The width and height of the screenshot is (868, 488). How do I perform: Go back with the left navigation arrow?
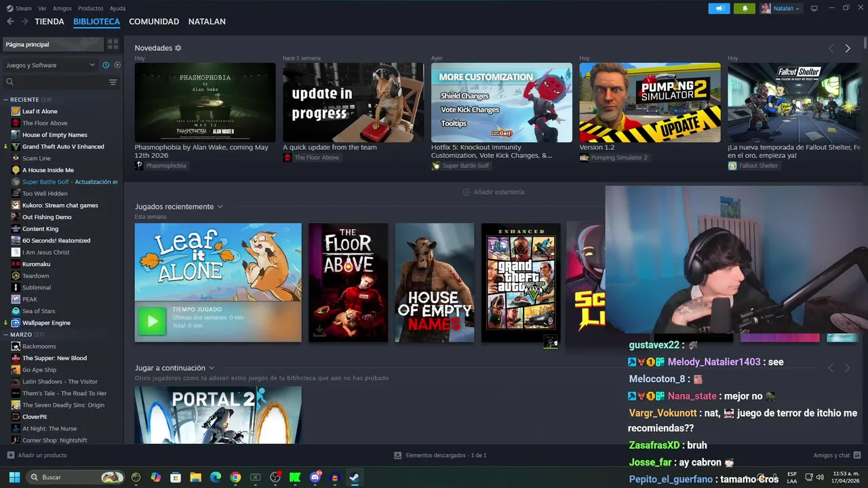(10, 22)
